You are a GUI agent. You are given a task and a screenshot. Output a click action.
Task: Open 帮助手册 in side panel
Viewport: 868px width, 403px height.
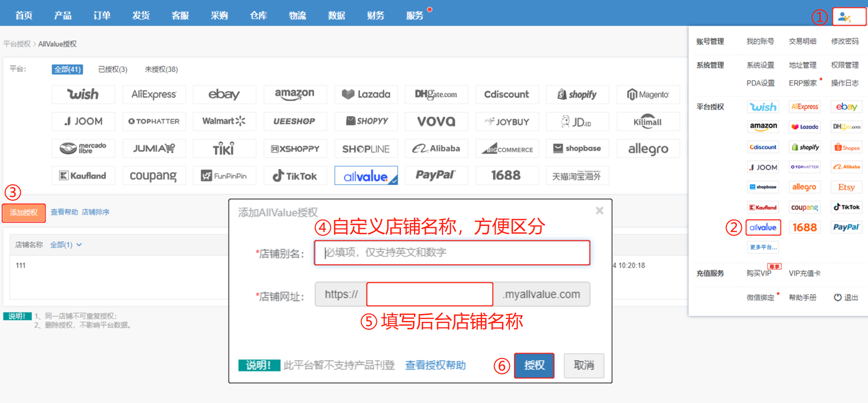(803, 297)
